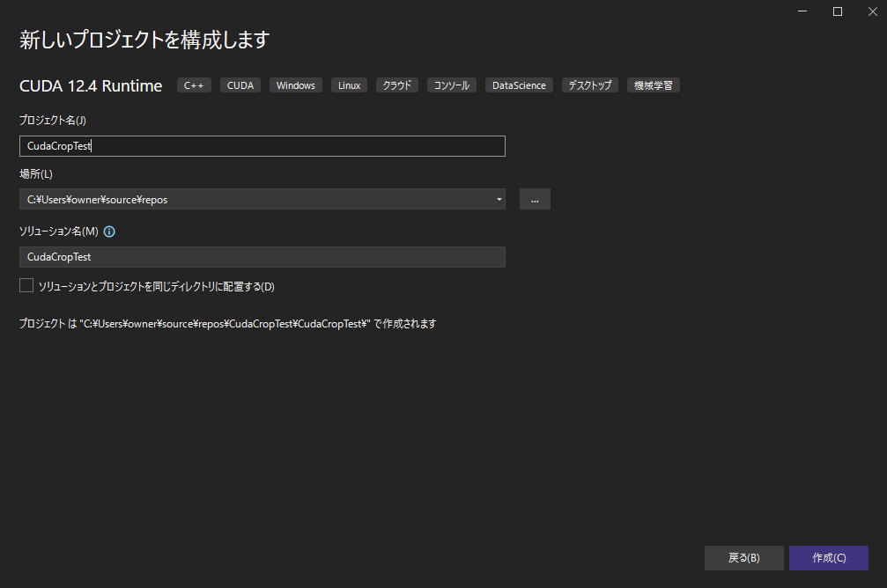The width and height of the screenshot is (887, 588).
Task: Click the プロジェクト名(J) label
Action: coord(53,121)
